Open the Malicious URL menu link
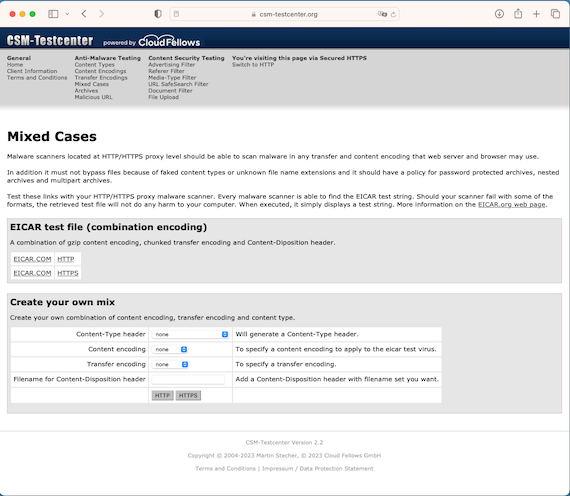 coord(93,97)
